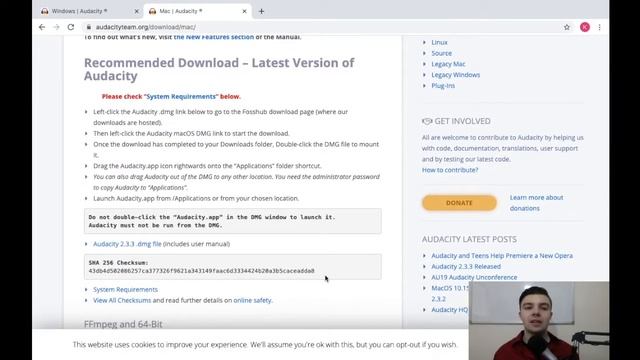The image size is (640, 360).
Task: Open the Chrome profile avatar menu
Action: point(584,27)
